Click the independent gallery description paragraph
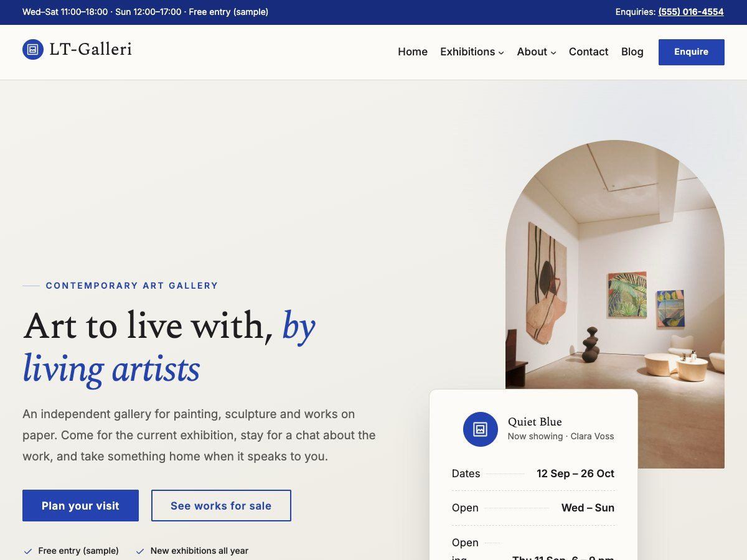 pos(199,435)
